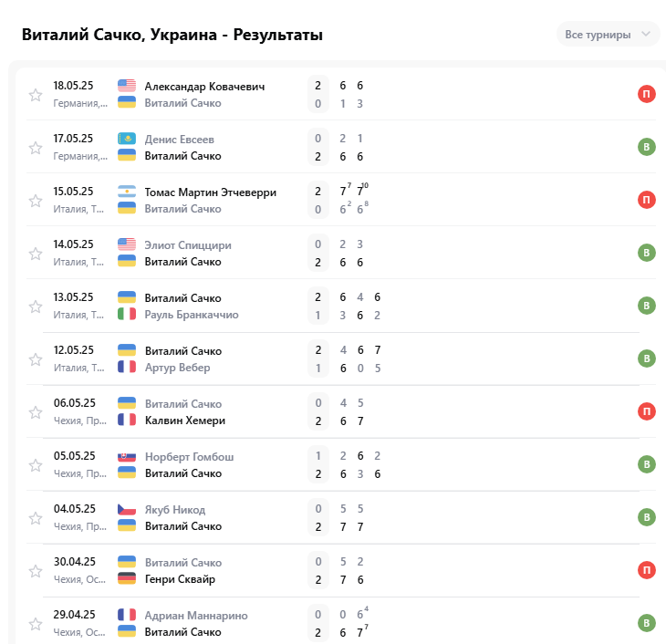Click Kazakhstan flag next to Денис Евсеев
Screen dimensions: 666x644
(x=127, y=139)
